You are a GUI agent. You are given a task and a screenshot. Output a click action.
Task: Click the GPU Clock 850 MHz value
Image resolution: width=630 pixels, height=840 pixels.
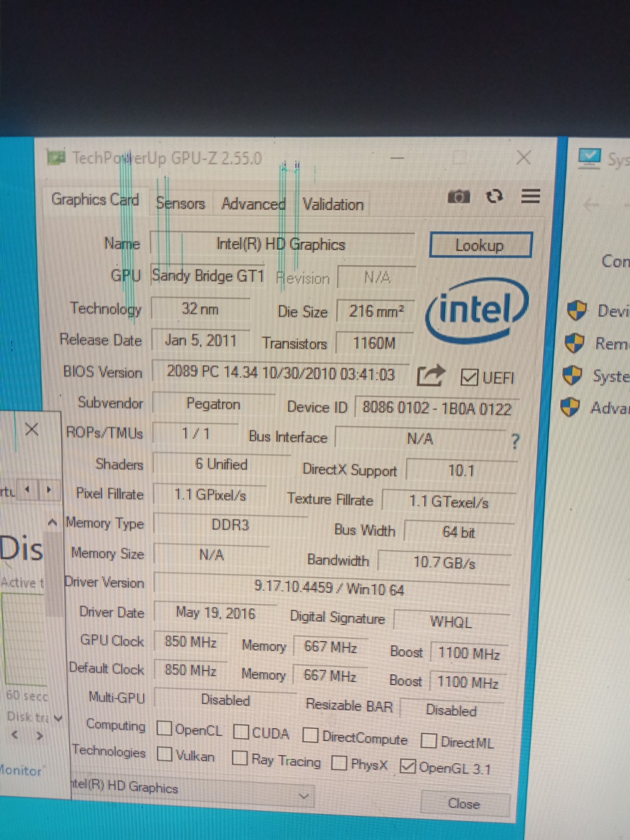(x=190, y=642)
